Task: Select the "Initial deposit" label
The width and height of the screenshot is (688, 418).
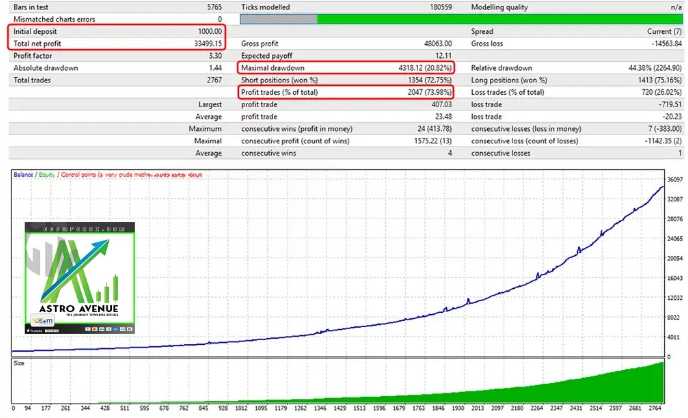Action: [35, 32]
